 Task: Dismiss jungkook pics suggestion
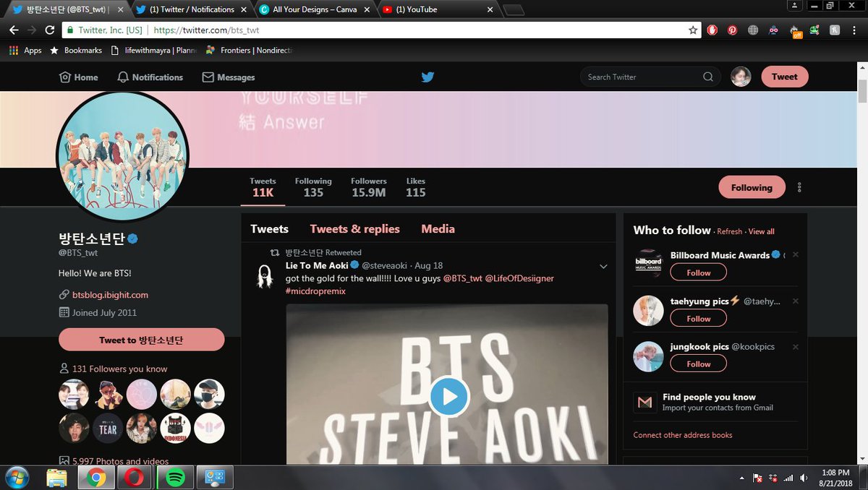pyautogui.click(x=795, y=347)
